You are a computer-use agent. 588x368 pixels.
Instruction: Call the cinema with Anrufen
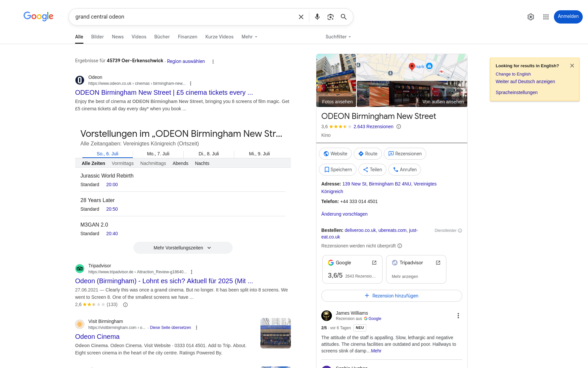click(405, 170)
